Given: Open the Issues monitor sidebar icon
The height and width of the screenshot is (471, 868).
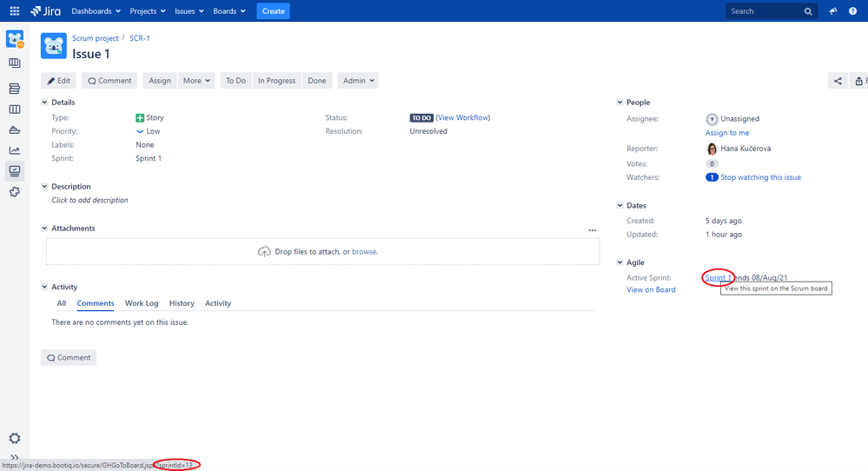Looking at the screenshot, I should click(15, 171).
